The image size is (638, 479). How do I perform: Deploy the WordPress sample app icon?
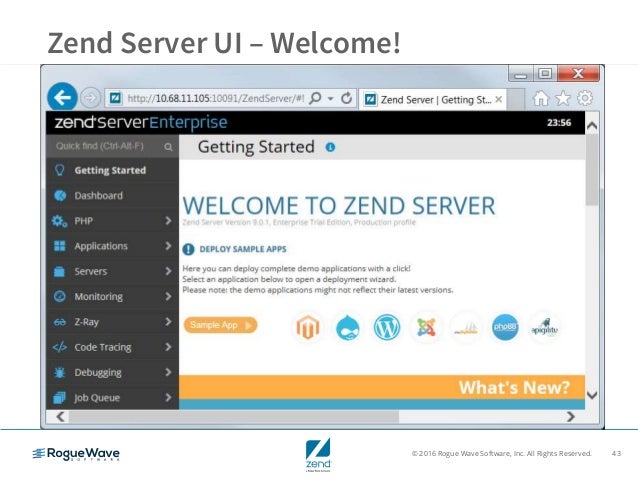pos(387,327)
